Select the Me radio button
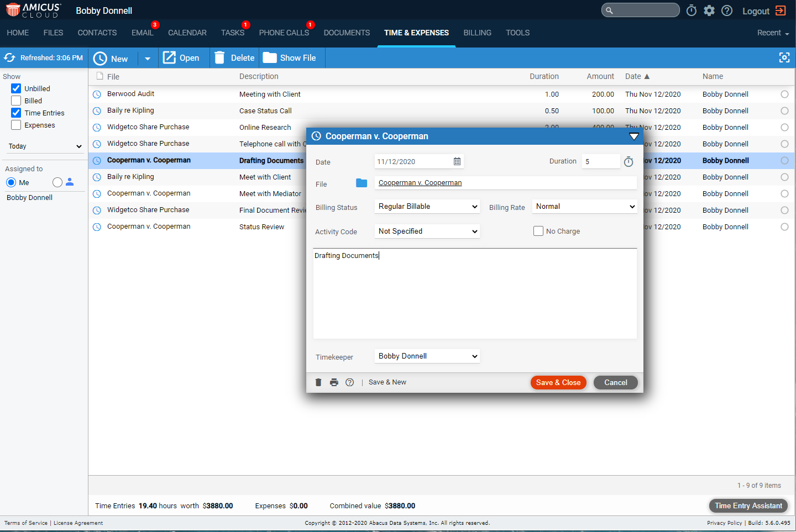 [11, 182]
